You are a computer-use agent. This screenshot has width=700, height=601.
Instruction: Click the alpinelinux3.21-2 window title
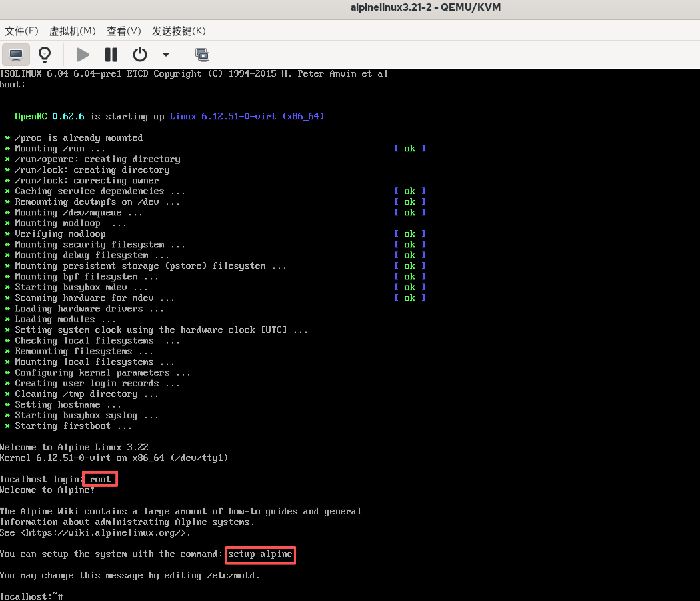point(425,7)
